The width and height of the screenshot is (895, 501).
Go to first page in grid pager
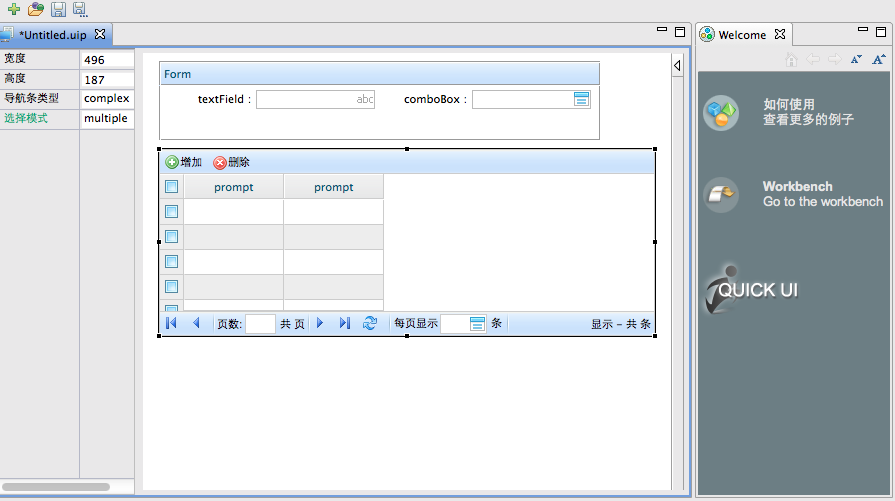pos(171,323)
